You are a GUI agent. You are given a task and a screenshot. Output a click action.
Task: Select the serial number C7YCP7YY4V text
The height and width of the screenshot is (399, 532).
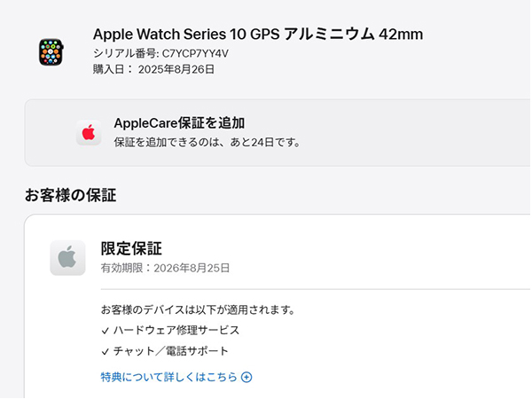195,53
